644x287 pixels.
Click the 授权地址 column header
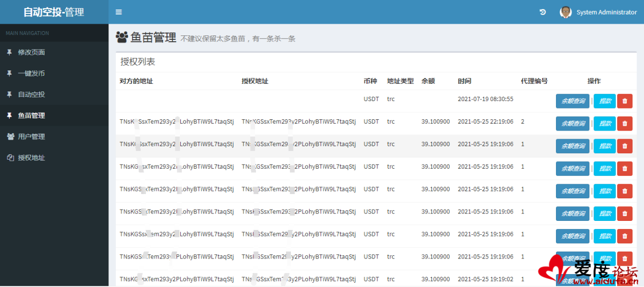coord(255,81)
